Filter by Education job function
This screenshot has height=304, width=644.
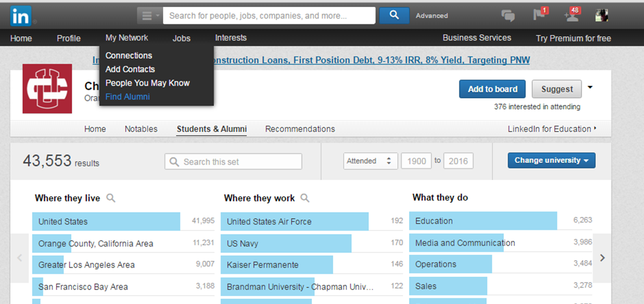pyautogui.click(x=501, y=221)
